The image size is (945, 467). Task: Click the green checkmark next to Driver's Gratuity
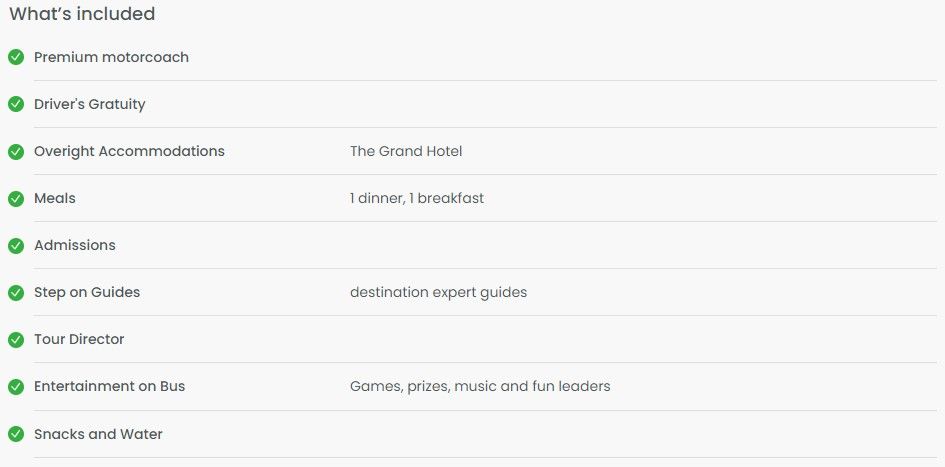click(16, 104)
